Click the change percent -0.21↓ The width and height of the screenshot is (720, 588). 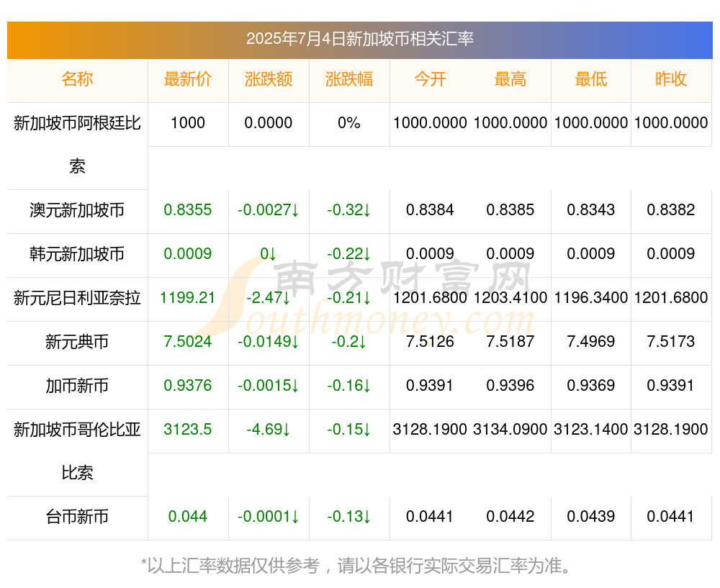[349, 298]
